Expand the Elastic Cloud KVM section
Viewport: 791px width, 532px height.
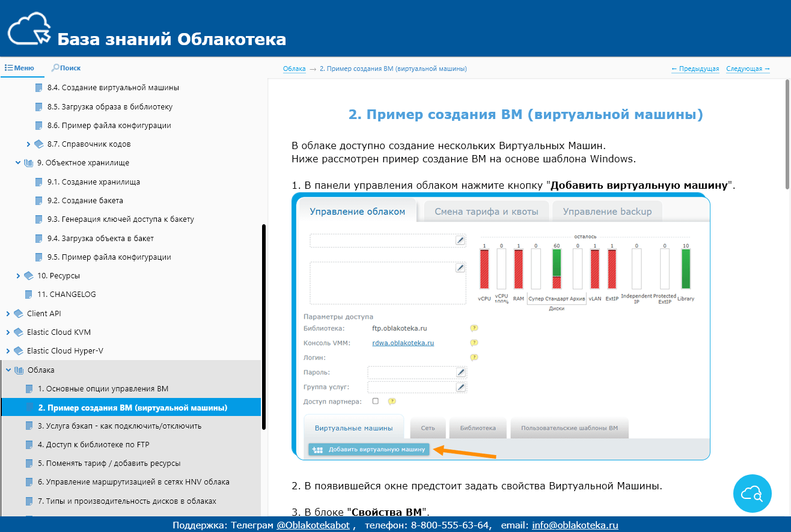tap(7, 332)
